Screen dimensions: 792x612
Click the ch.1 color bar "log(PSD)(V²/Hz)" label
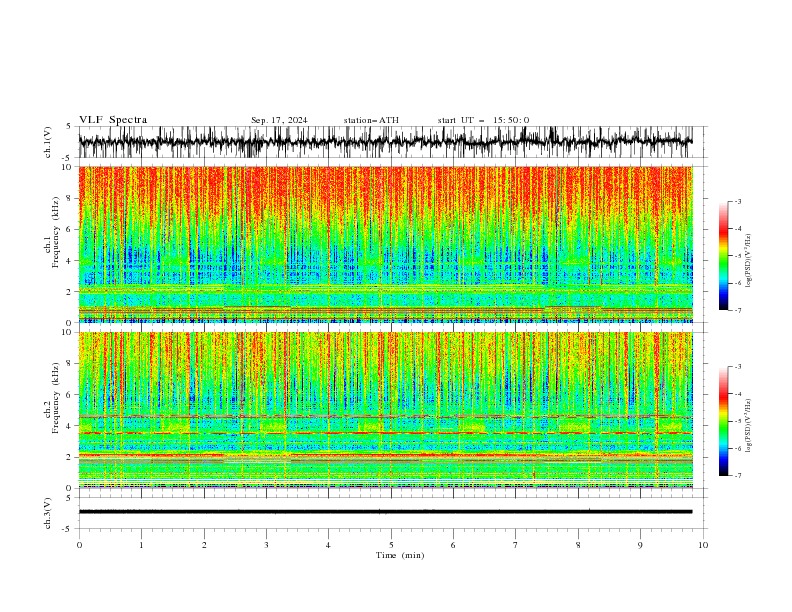coord(748,261)
